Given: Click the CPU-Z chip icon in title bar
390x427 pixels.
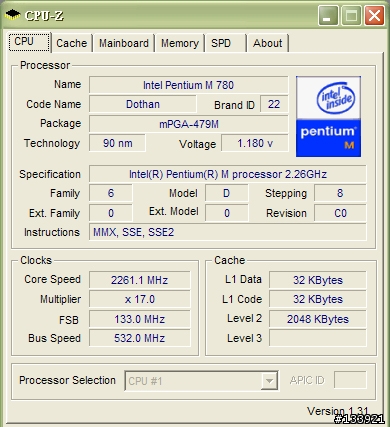Looking at the screenshot, I should pos(13,15).
